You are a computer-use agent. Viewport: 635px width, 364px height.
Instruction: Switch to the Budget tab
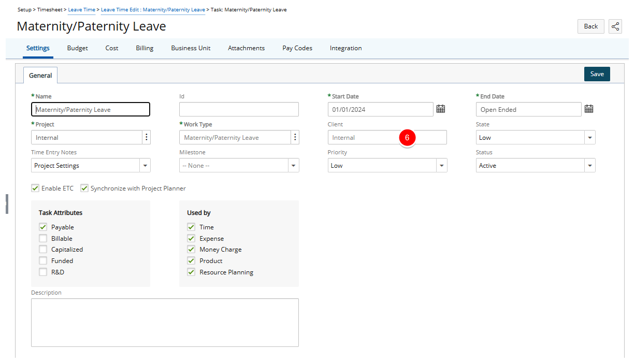(x=77, y=48)
